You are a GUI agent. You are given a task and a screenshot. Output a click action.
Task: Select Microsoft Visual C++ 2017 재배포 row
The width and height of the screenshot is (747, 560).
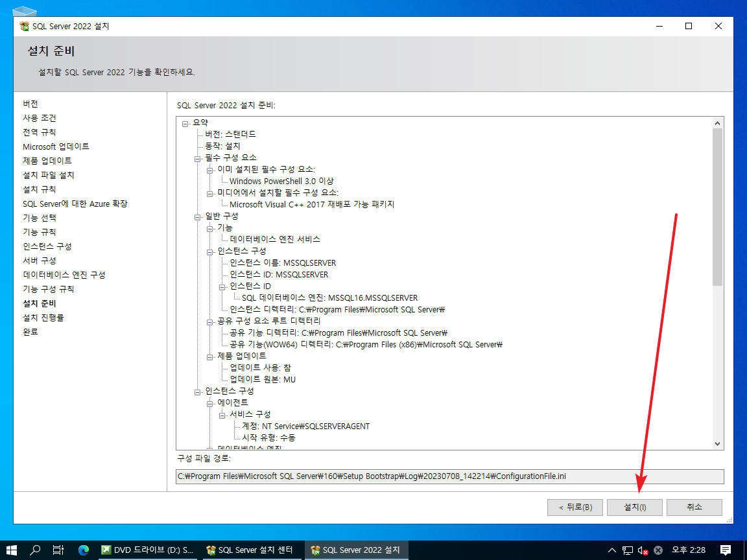click(x=312, y=204)
